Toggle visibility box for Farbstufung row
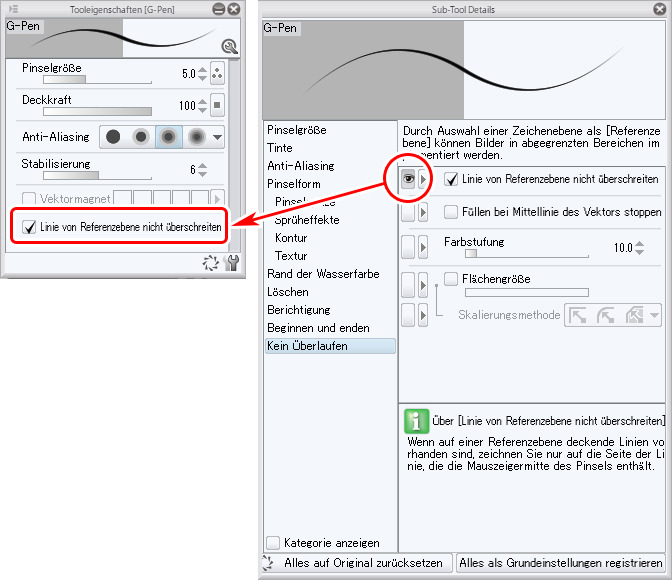The width and height of the screenshot is (672, 580). click(x=408, y=247)
